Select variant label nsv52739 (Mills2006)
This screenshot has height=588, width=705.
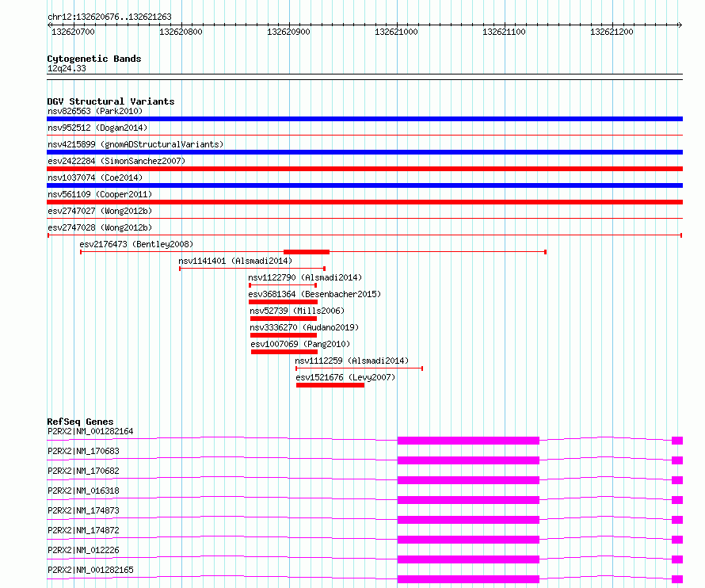297,311
